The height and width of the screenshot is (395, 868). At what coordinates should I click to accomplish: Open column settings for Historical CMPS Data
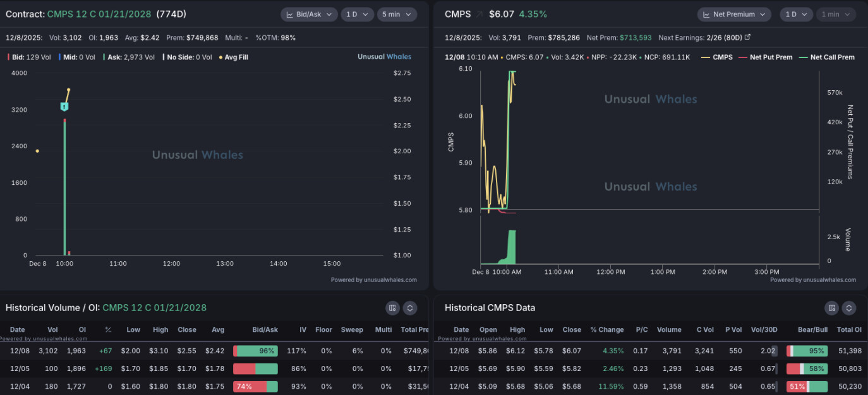pyautogui.click(x=832, y=308)
